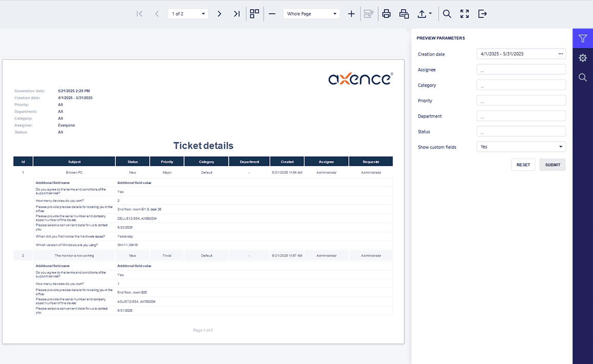Click the Assignee parameter field
The width and height of the screenshot is (593, 364).
[x=521, y=70]
